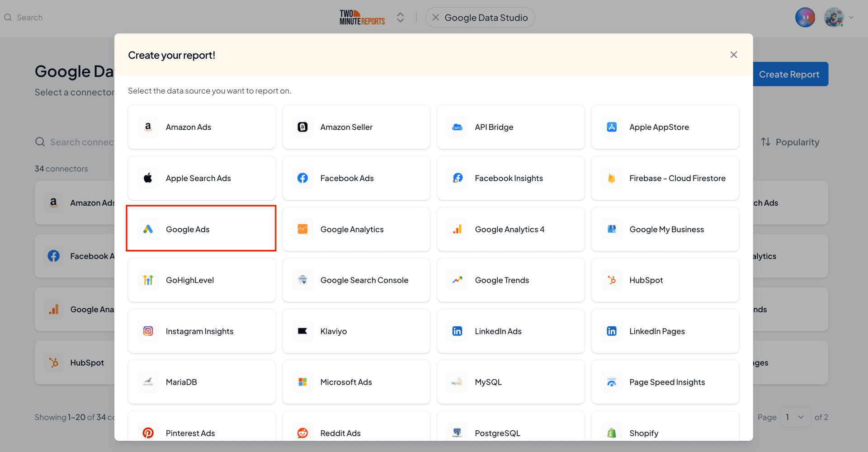
Task: Select Facebook Ads data source
Action: click(356, 178)
